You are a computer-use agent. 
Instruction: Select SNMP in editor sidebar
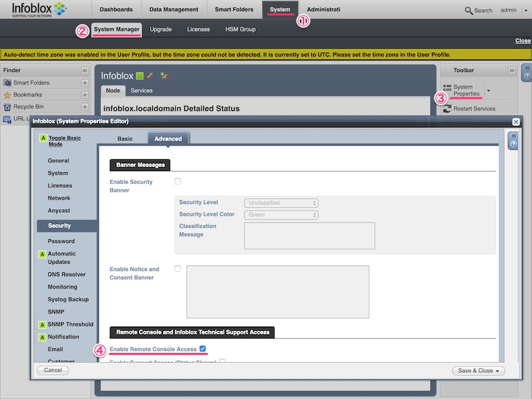coord(56,311)
